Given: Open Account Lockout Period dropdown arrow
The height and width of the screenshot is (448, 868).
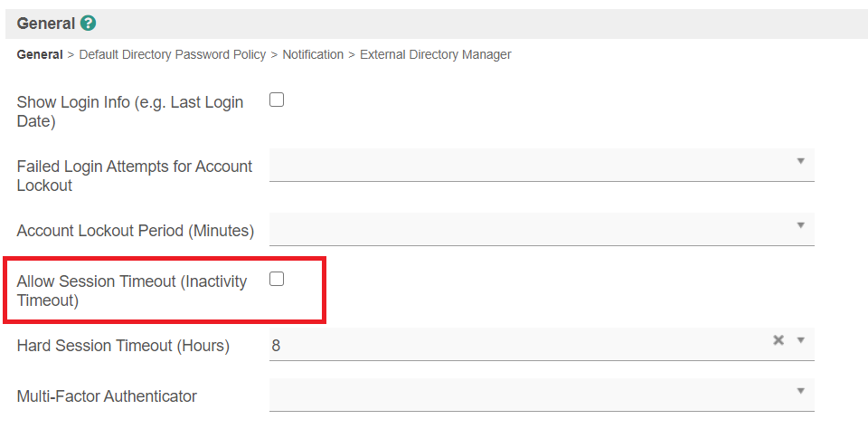Looking at the screenshot, I should (800, 225).
